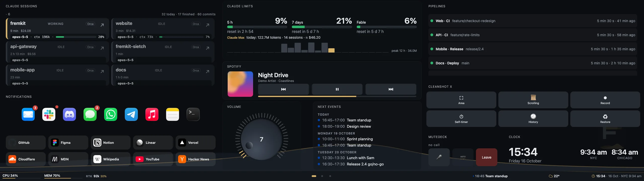Open YouTube shortcut
The image size is (644, 181).
pos(153,159)
